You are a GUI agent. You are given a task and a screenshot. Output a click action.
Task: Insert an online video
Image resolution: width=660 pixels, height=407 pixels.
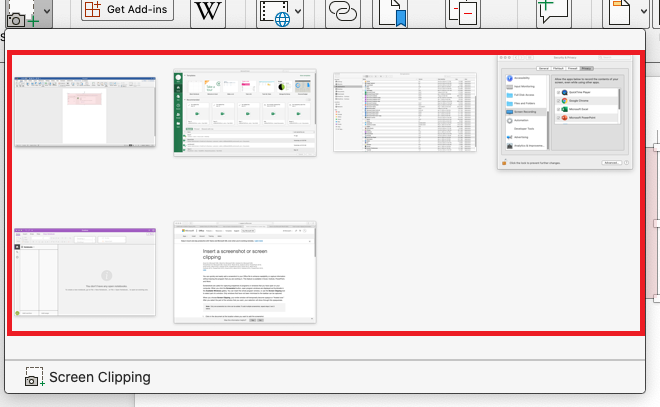pos(275,13)
